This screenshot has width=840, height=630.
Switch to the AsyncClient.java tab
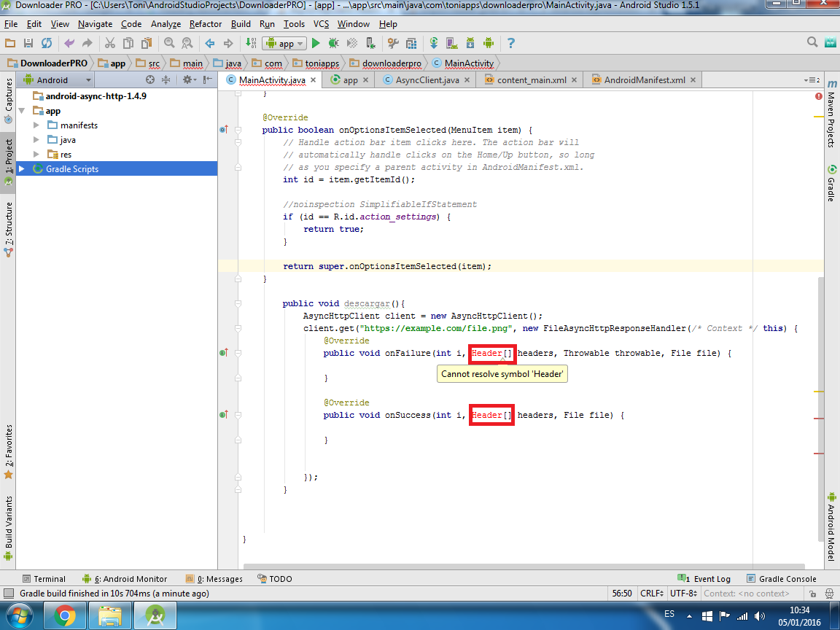[x=427, y=79]
